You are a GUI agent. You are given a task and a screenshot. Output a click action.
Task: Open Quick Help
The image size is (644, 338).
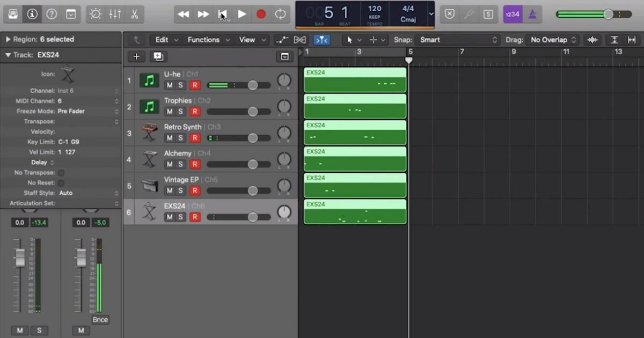(52, 14)
